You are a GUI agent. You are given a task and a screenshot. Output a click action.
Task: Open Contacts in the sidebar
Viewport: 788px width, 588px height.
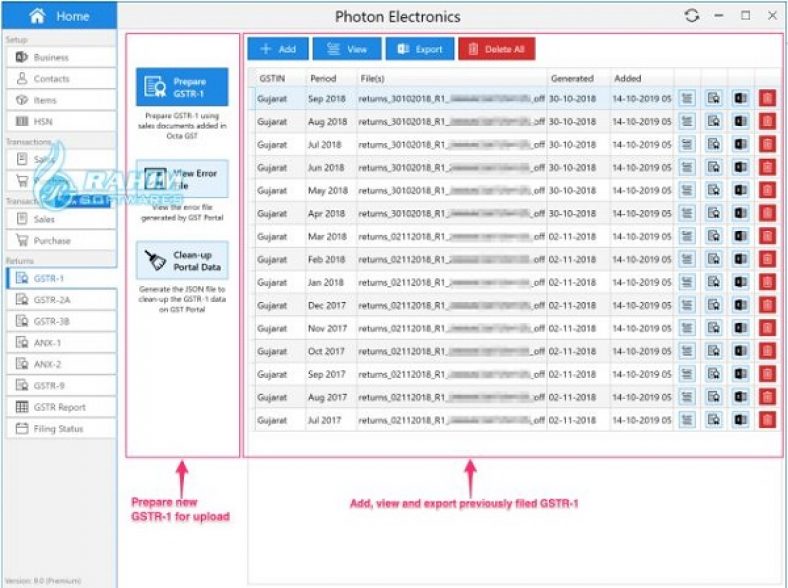click(61, 78)
